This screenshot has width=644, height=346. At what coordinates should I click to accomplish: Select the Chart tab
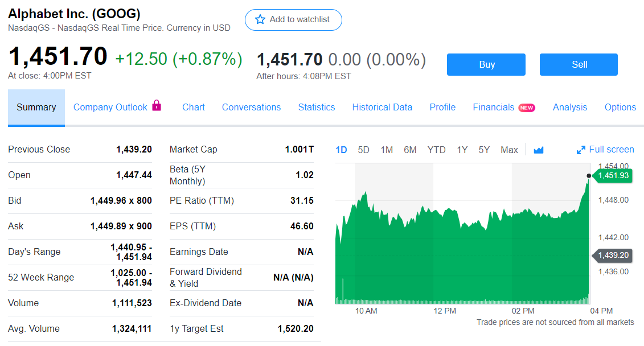pos(194,107)
